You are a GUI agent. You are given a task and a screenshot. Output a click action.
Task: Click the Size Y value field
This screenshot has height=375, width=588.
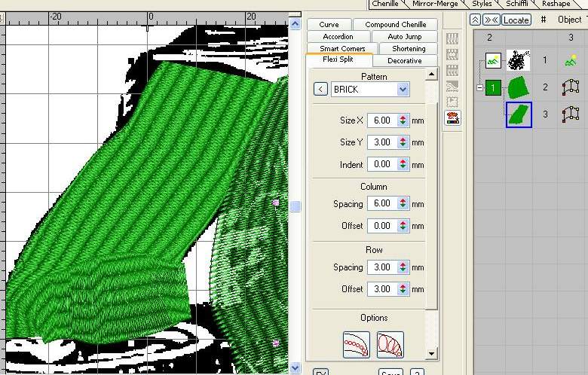(x=382, y=142)
